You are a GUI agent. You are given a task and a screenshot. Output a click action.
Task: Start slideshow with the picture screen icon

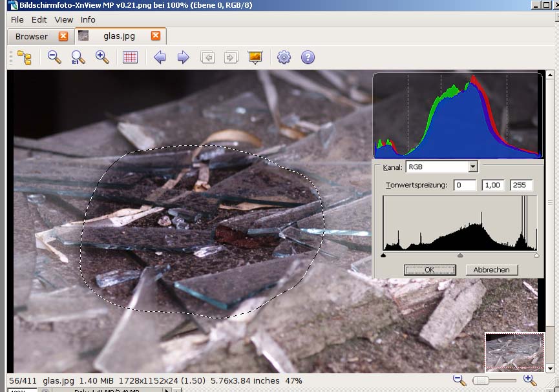255,57
